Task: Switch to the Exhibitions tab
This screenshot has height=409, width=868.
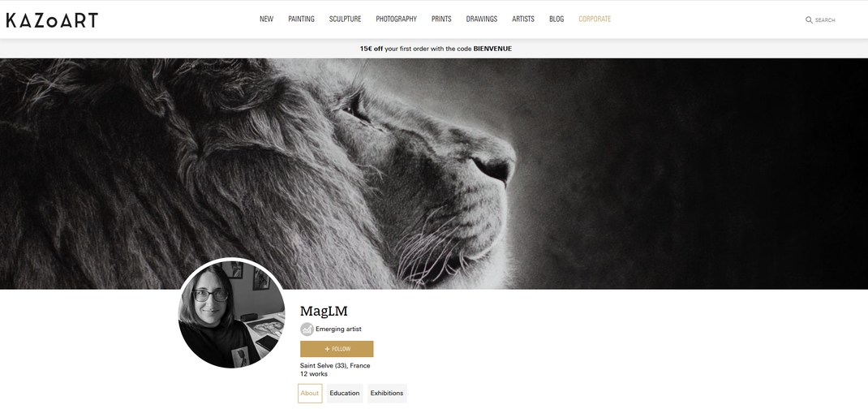Action: click(387, 394)
